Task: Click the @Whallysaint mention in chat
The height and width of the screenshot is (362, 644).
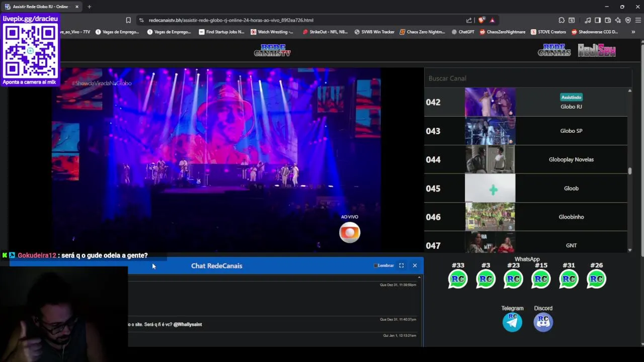Action: pos(187,324)
